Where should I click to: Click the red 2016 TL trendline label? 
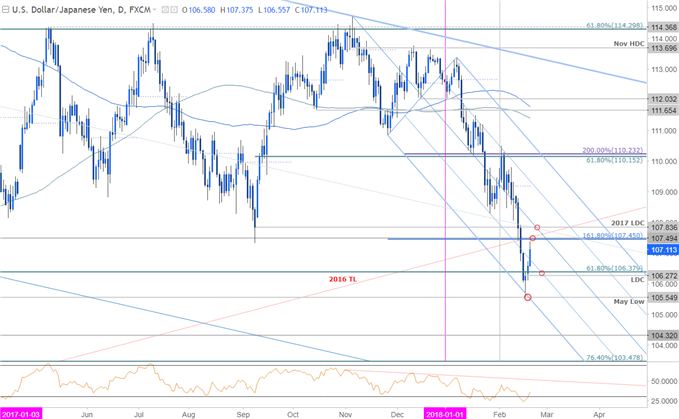[x=343, y=279]
